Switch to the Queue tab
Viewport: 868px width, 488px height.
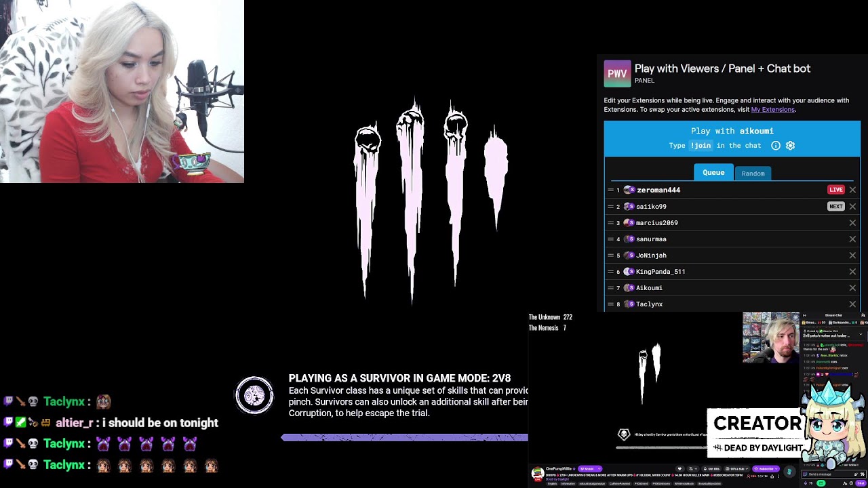point(713,173)
